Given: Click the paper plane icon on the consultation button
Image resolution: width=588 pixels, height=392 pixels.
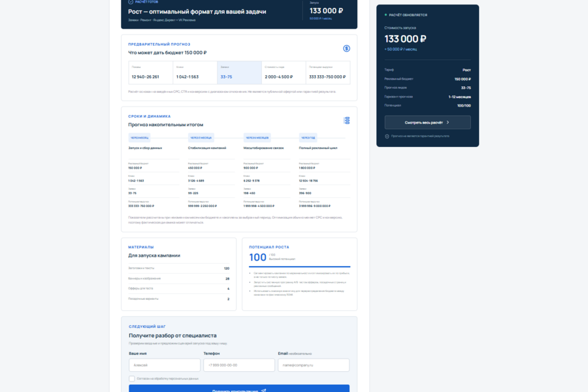Looking at the screenshot, I should click(264, 391).
